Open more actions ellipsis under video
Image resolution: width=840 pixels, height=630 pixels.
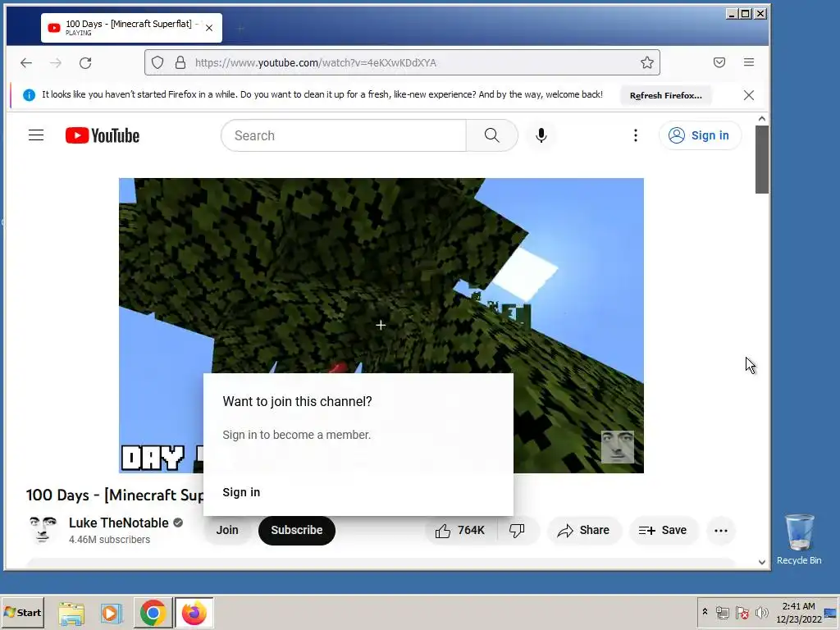click(x=721, y=531)
